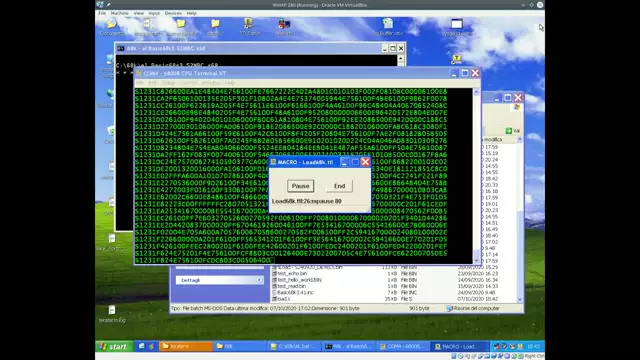640x360 pixels.
Task: Open the VirtualBox Machine menu
Action: 120,13
